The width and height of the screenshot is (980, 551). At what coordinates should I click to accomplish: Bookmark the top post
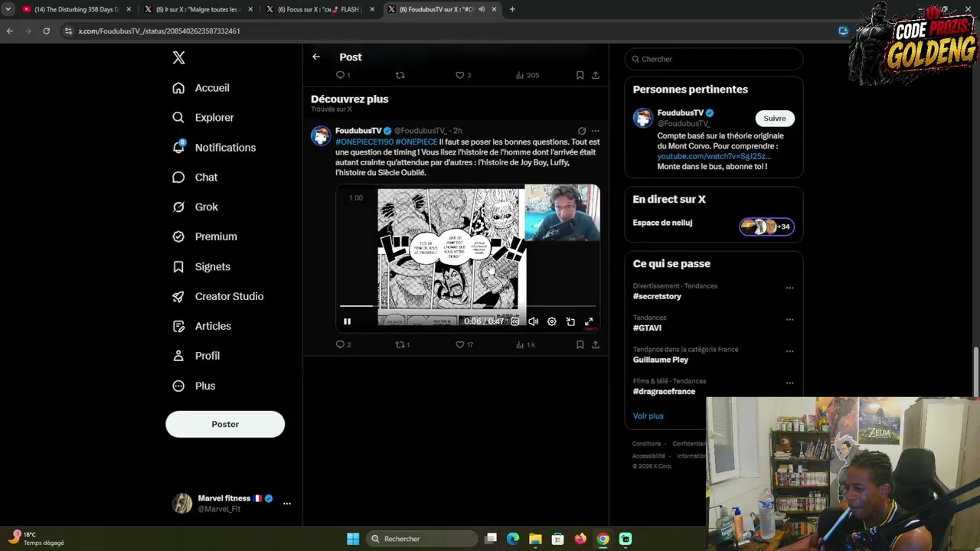tap(580, 75)
